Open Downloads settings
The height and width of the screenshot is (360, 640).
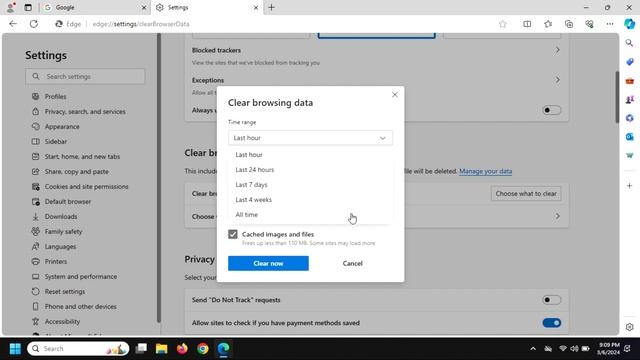tap(61, 217)
